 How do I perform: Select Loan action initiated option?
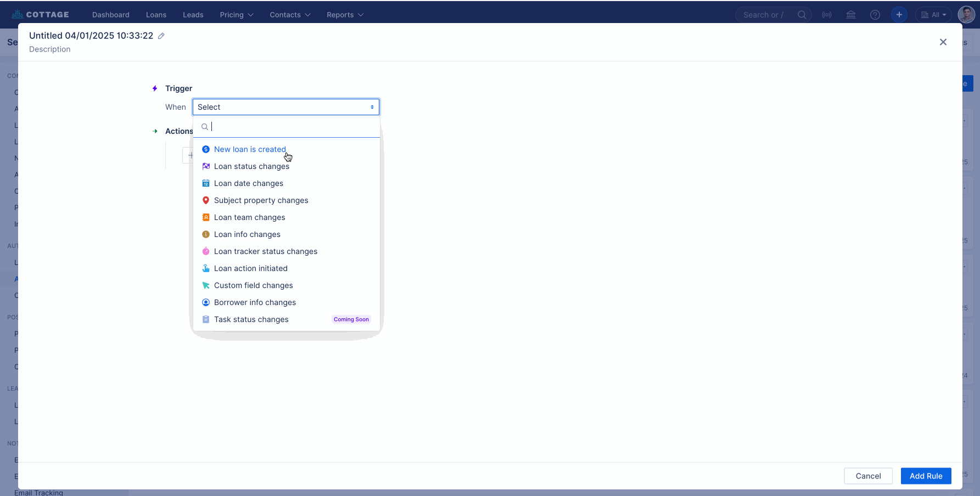(287, 268)
